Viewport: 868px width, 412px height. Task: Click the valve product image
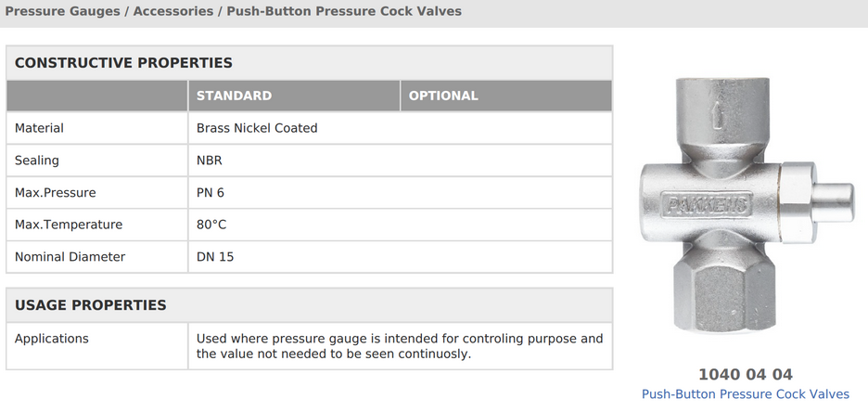point(745,205)
